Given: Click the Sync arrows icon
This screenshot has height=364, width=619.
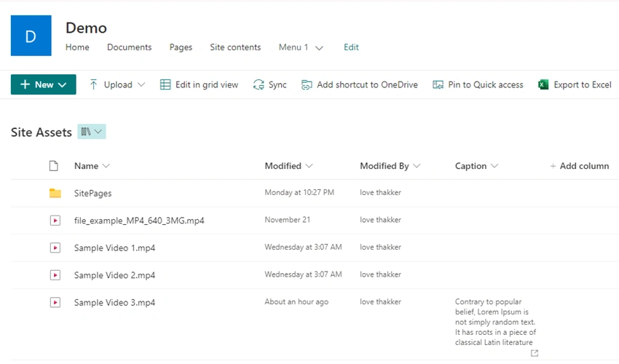Looking at the screenshot, I should click(x=259, y=84).
